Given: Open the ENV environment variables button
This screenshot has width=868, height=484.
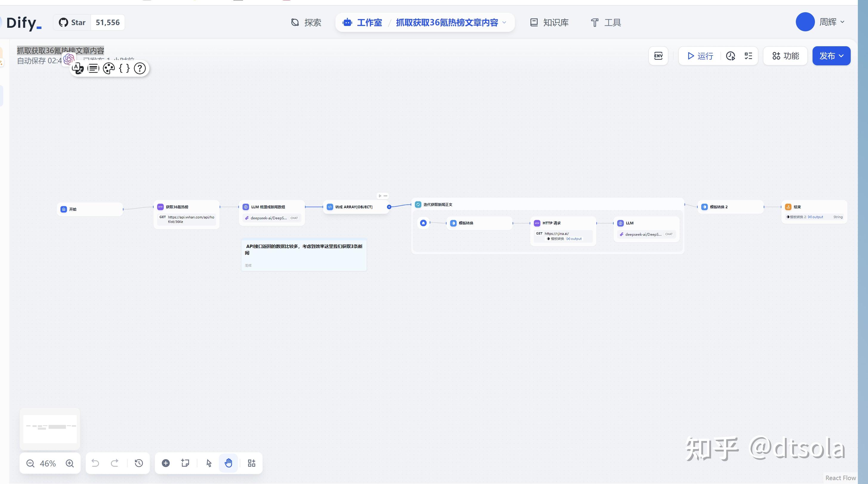Looking at the screenshot, I should pyautogui.click(x=658, y=56).
